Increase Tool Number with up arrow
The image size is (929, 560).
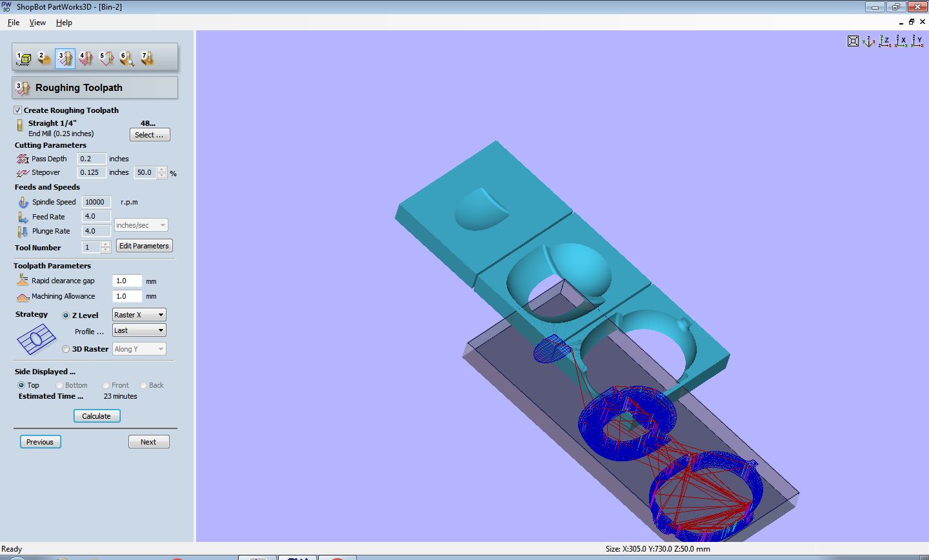tap(106, 245)
